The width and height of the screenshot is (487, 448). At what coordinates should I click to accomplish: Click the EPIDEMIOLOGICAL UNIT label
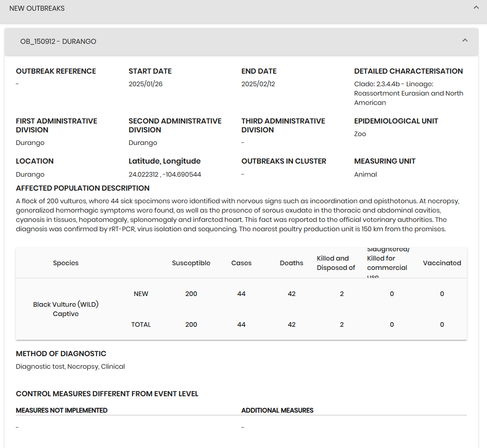(396, 121)
